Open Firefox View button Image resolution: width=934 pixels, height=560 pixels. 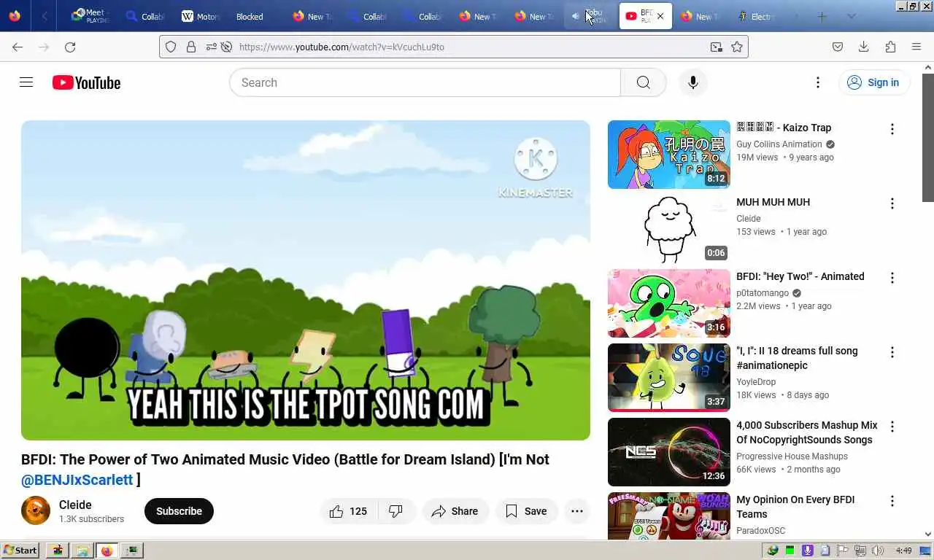point(15,16)
